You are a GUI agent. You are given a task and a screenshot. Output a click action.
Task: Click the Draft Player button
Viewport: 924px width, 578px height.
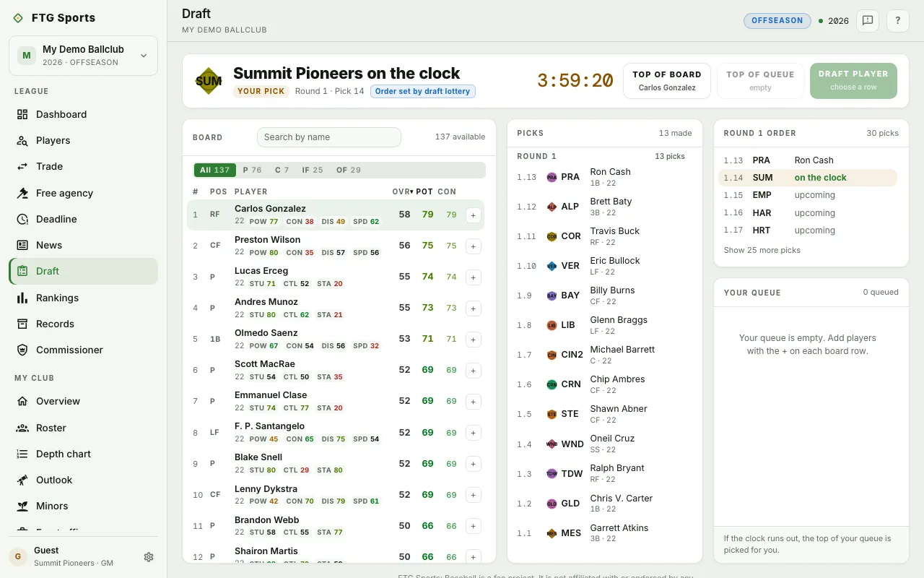coord(853,81)
